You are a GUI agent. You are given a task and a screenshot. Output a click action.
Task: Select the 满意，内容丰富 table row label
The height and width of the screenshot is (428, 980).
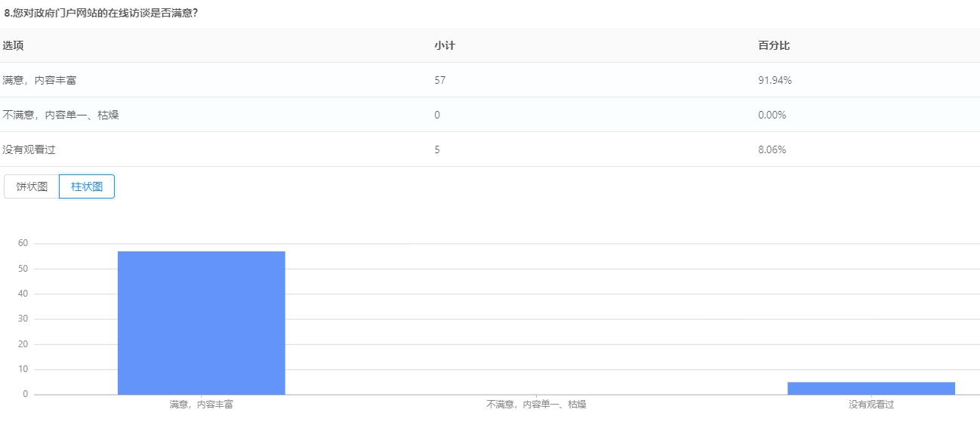point(39,80)
